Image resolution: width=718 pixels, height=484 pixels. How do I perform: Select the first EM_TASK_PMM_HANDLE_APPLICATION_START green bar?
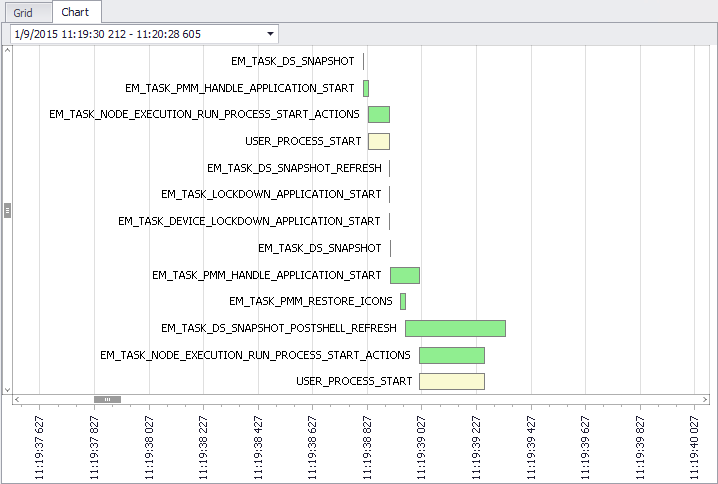click(x=366, y=88)
